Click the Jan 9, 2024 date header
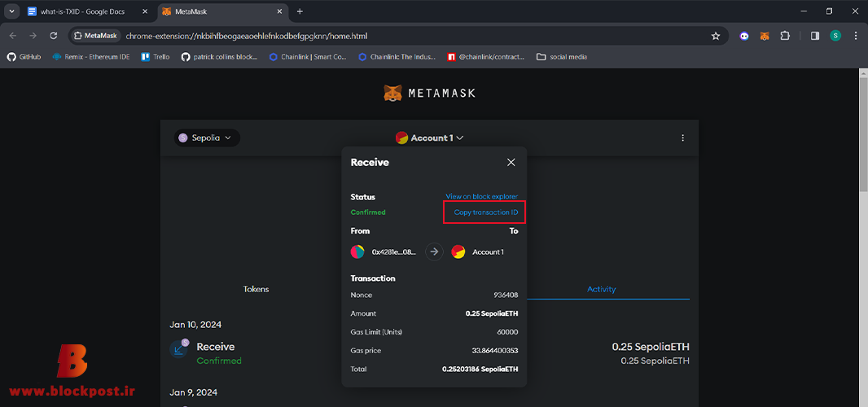Image resolution: width=868 pixels, height=407 pixels. point(193,392)
